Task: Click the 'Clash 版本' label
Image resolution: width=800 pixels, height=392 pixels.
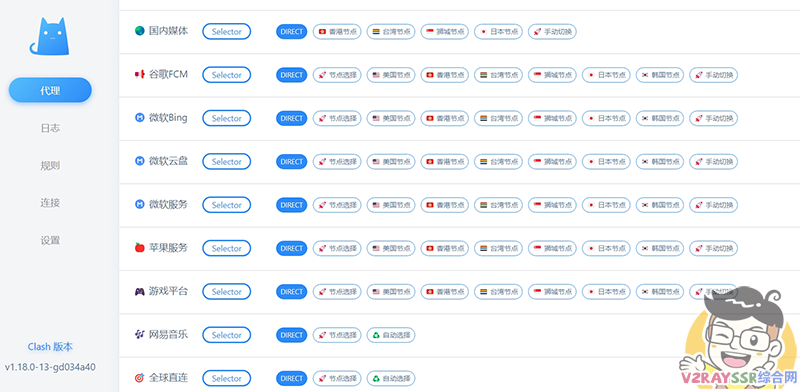Action: (50, 347)
